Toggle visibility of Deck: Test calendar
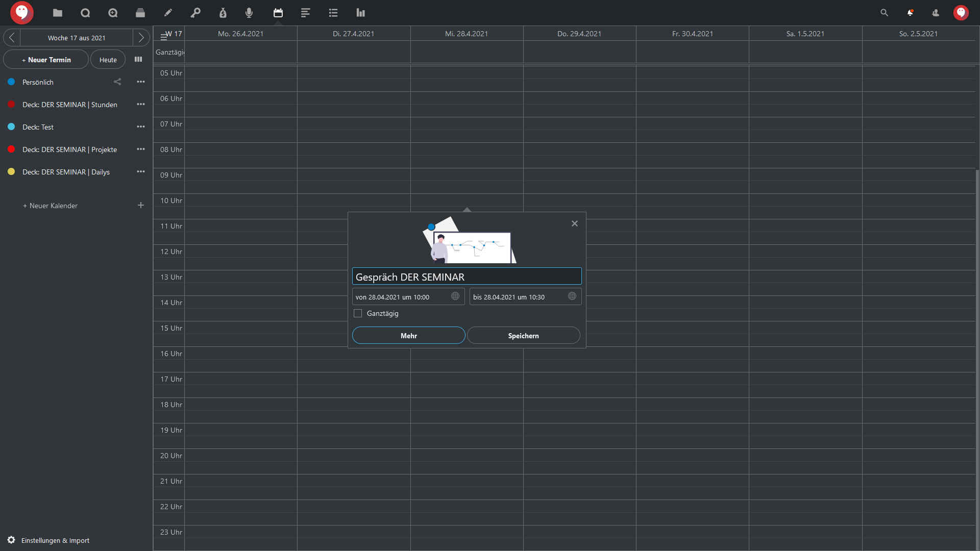The width and height of the screenshot is (980, 551). pyautogui.click(x=11, y=127)
